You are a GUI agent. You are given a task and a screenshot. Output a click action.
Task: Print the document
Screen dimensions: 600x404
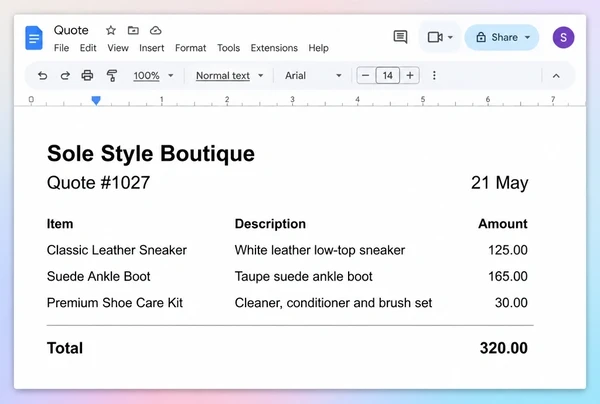pos(87,75)
